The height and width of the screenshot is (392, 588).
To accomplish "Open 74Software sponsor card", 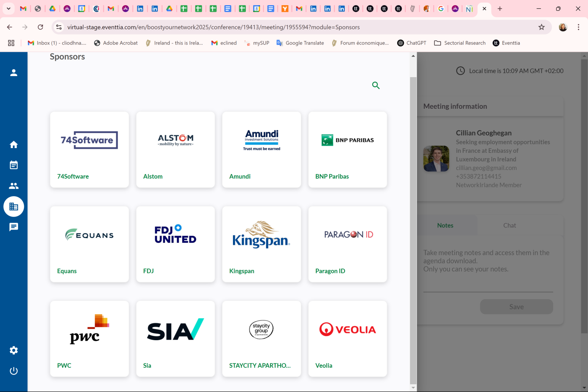I will 89,150.
